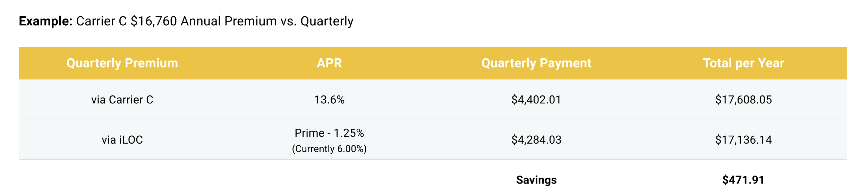Image resolution: width=868 pixels, height=195 pixels.
Task: Select the "APR" column header
Action: pos(329,63)
